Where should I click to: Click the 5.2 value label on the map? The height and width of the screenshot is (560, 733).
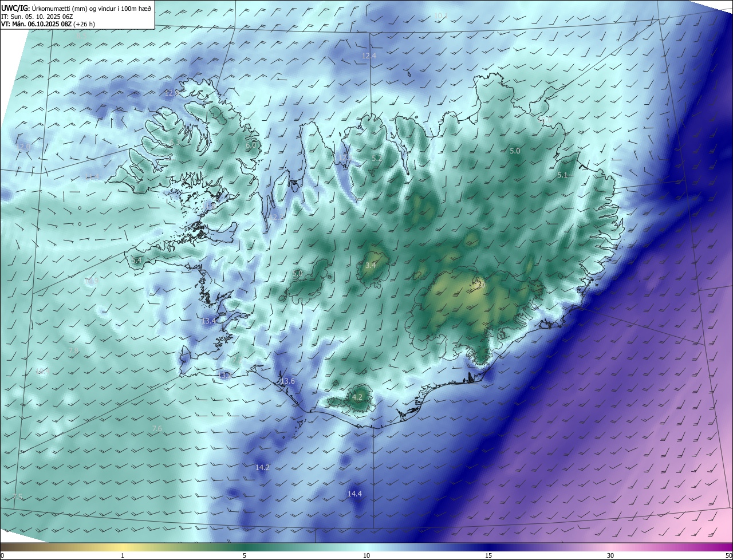[x=377, y=158]
